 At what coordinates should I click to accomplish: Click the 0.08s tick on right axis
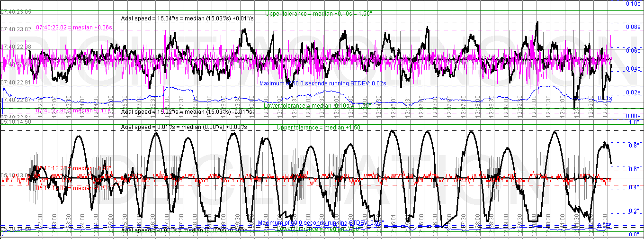tap(633, 27)
